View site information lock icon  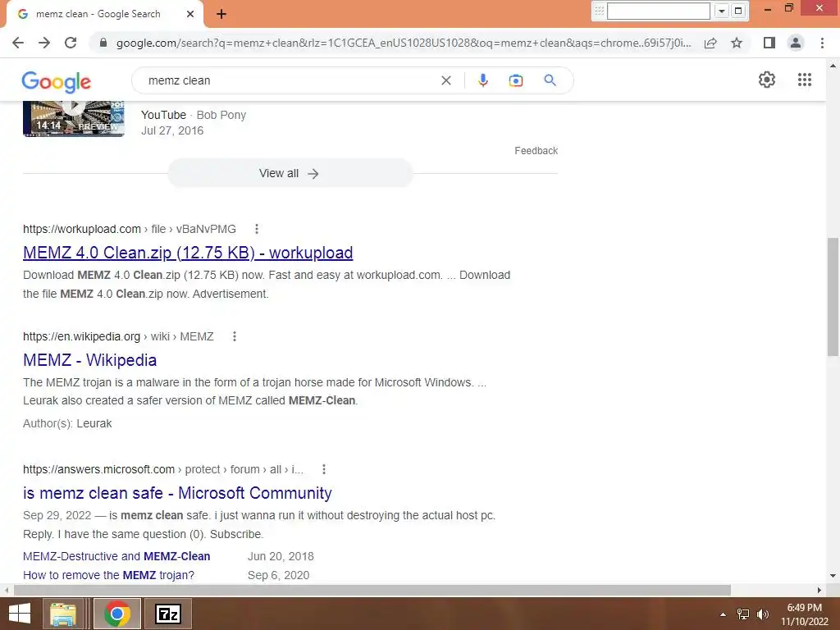coord(103,43)
